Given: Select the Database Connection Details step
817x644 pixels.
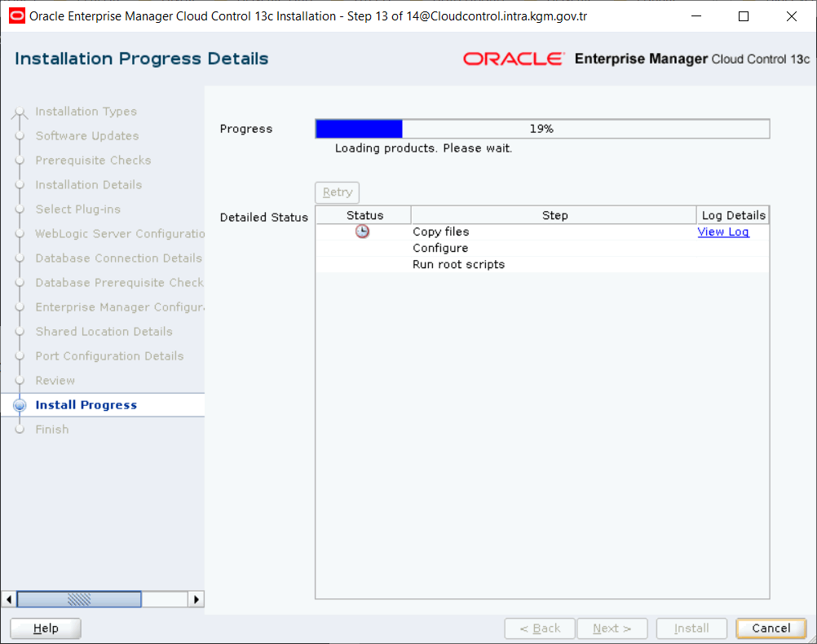Looking at the screenshot, I should click(119, 258).
